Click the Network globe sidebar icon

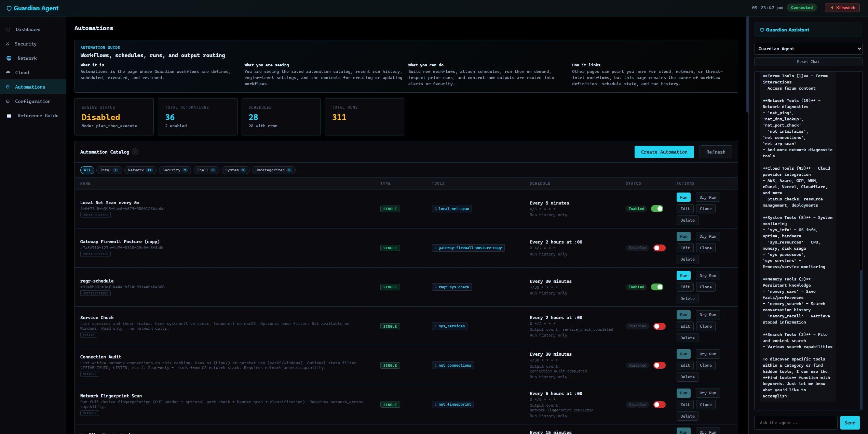click(x=9, y=58)
